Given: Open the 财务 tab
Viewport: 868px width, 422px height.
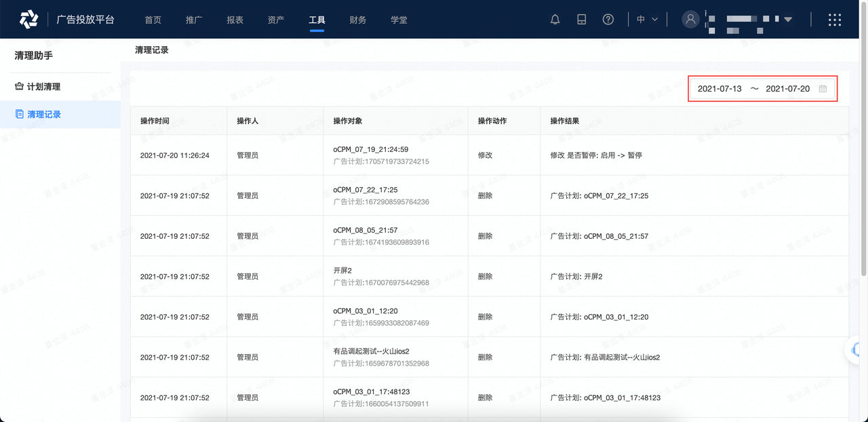Looking at the screenshot, I should point(357,20).
